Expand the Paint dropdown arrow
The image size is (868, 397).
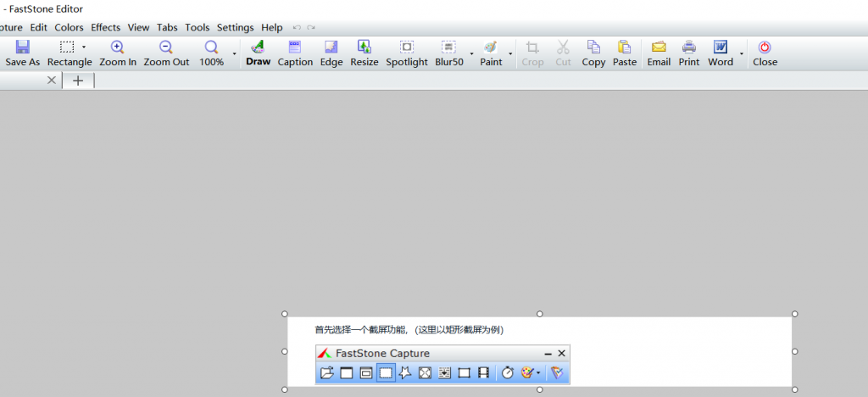click(509, 53)
